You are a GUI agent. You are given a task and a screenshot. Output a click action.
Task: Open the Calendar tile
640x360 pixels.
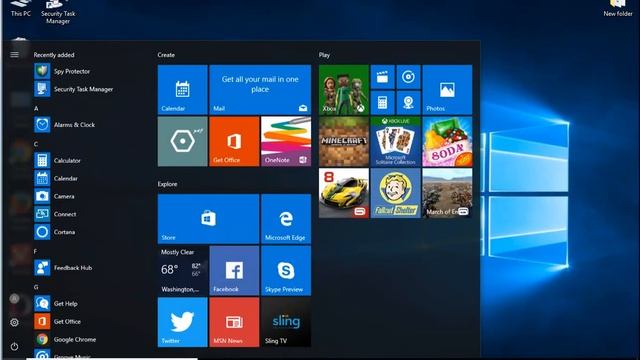click(x=182, y=89)
